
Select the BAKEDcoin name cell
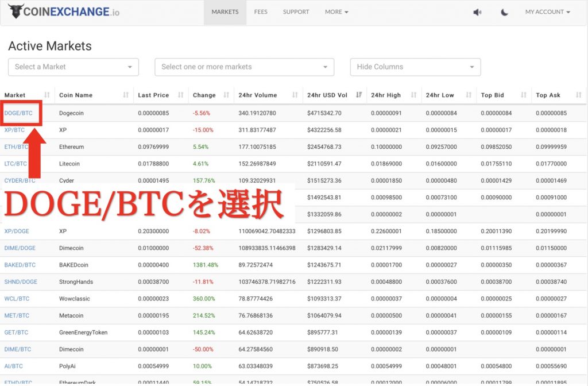pyautogui.click(x=73, y=265)
